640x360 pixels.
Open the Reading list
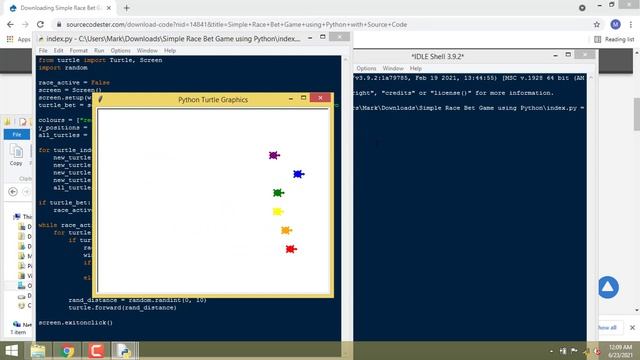point(614,39)
